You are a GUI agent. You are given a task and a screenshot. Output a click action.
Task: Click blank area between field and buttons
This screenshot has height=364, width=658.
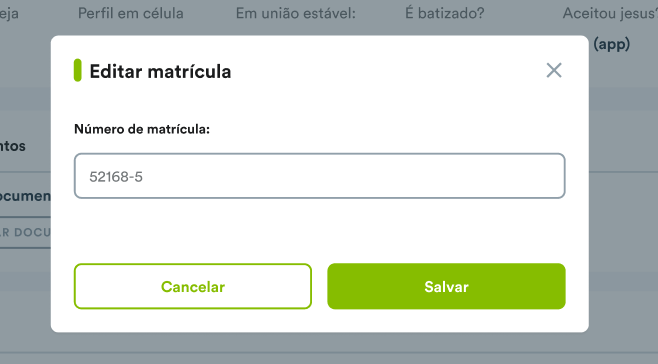click(x=320, y=231)
